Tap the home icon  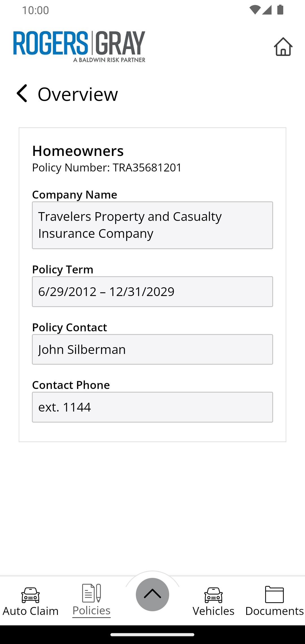[x=283, y=47]
